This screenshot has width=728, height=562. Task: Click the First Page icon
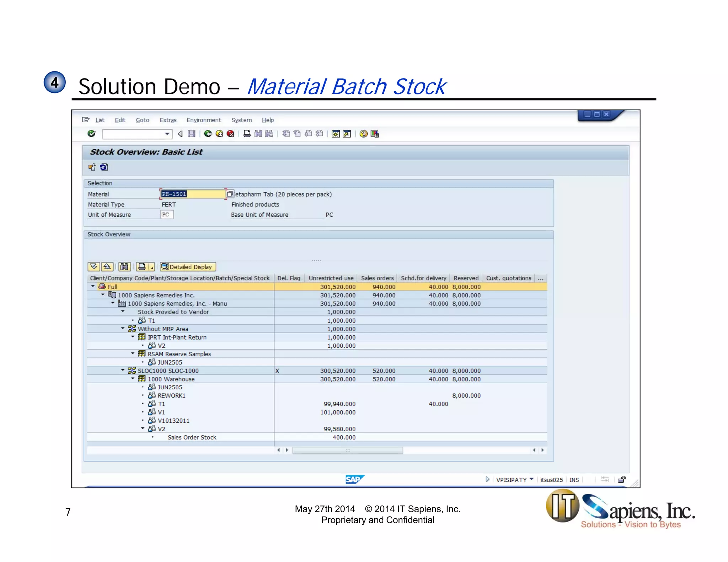point(286,134)
